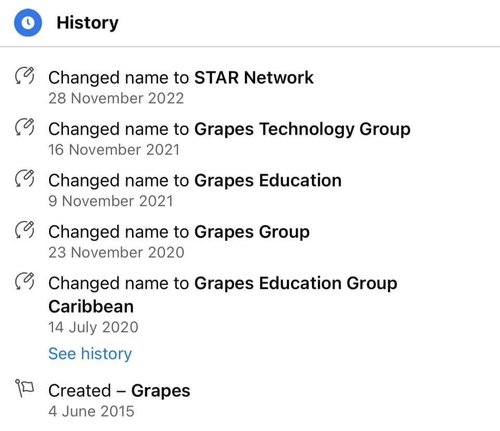Image resolution: width=500 pixels, height=431 pixels.
Task: Click the Grapes Technology Group name entry
Action: [x=229, y=129]
